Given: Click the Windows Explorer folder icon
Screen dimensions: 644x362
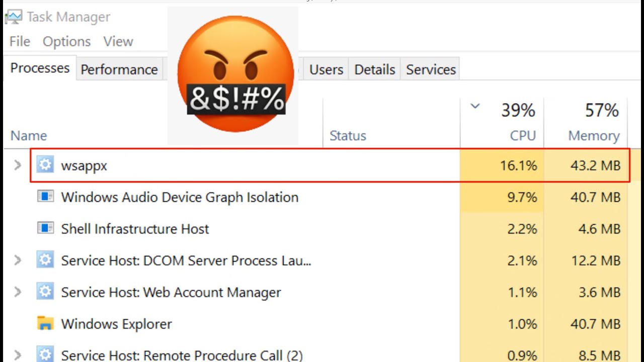Looking at the screenshot, I should click(45, 323).
